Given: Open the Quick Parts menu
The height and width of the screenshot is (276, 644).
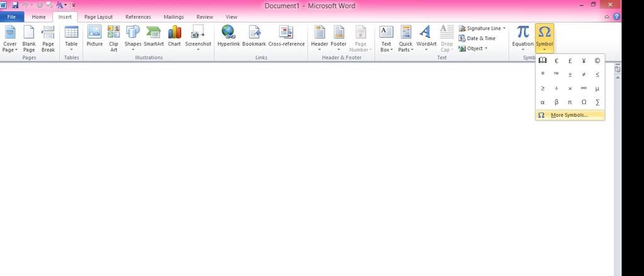Looking at the screenshot, I should (x=406, y=39).
